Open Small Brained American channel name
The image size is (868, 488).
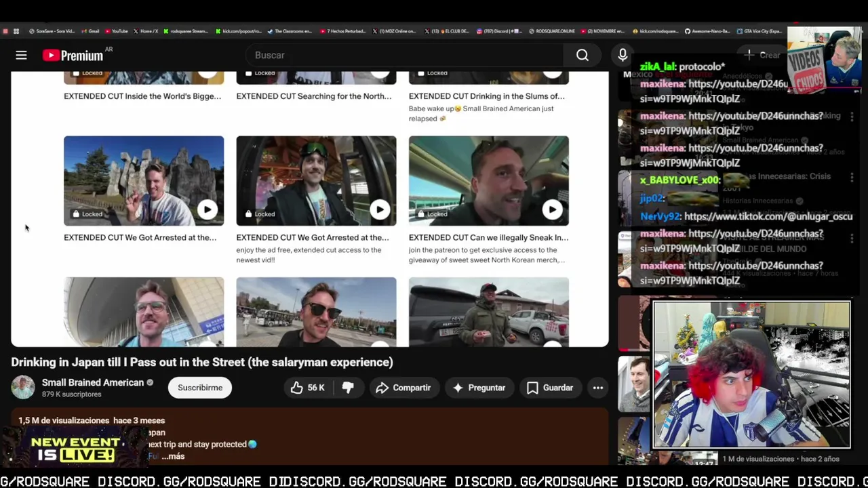click(x=93, y=382)
